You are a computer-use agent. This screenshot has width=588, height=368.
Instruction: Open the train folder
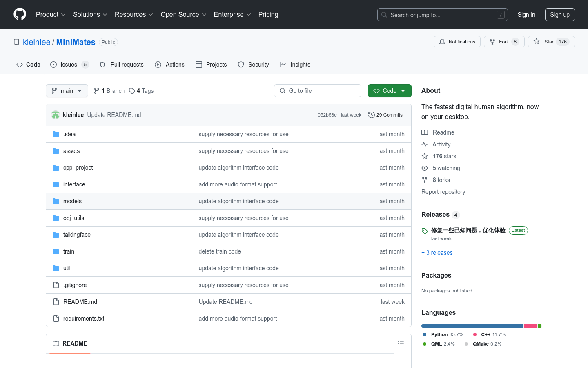[69, 251]
